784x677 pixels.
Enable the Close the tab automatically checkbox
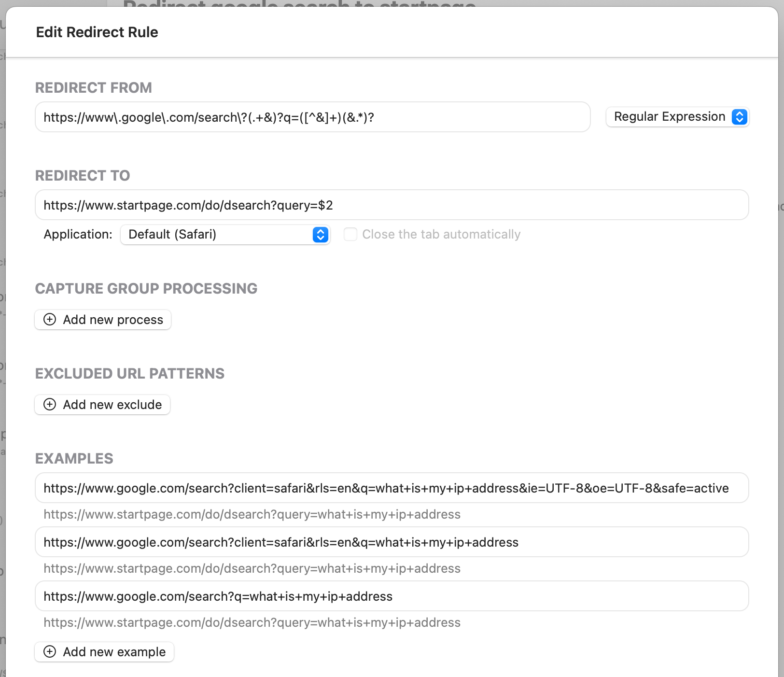(x=350, y=234)
